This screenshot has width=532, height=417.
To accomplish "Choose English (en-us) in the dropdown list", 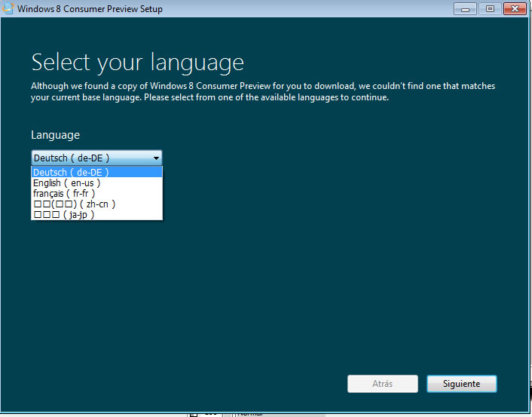I will [x=96, y=183].
